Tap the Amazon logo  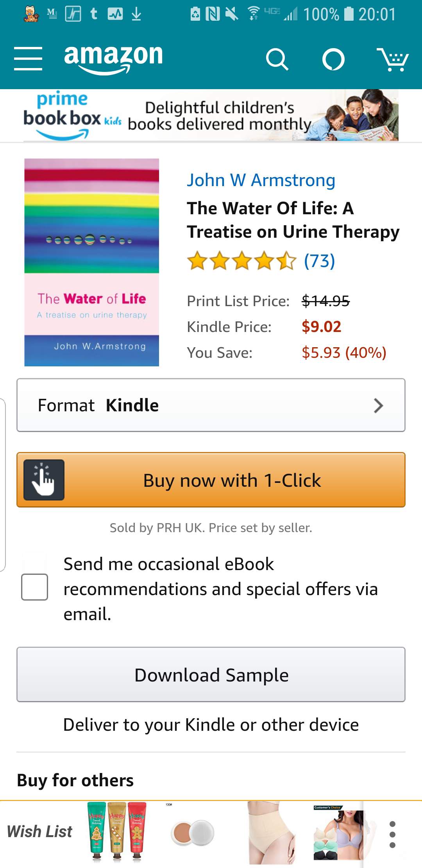[113, 59]
